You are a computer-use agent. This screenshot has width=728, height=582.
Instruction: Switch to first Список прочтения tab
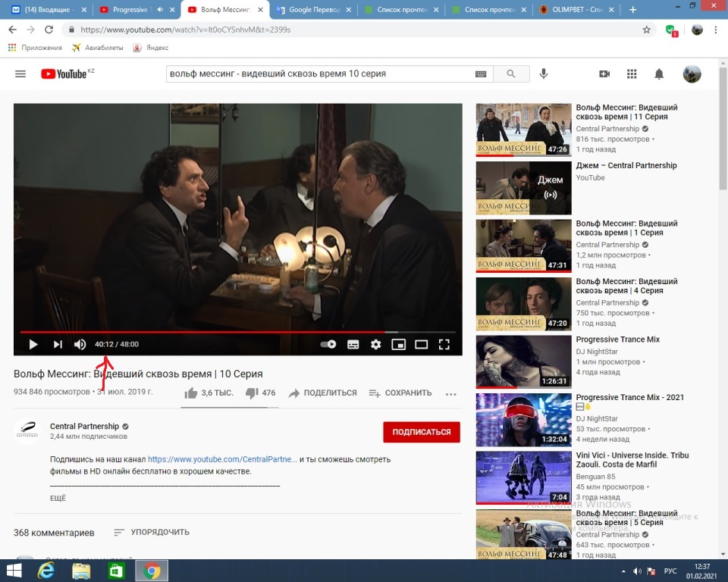[402, 9]
